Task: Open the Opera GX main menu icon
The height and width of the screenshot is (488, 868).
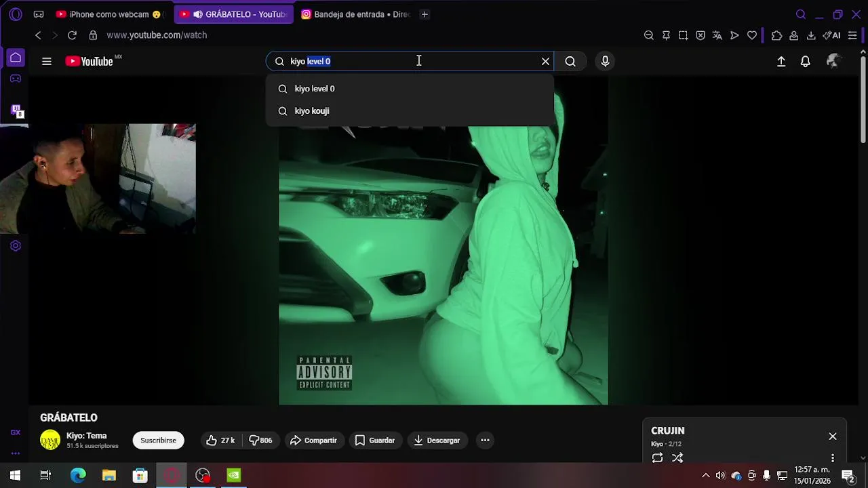Action: pos(16,14)
